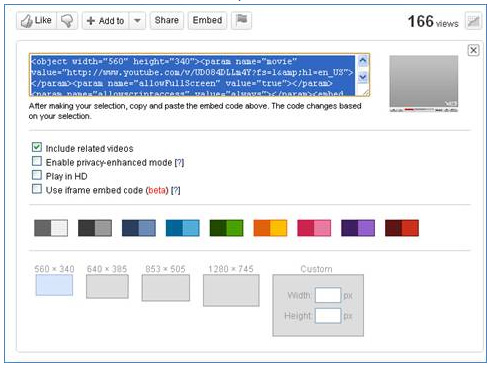Uncheck Include related videos
The height and width of the screenshot is (368, 493).
[37, 147]
